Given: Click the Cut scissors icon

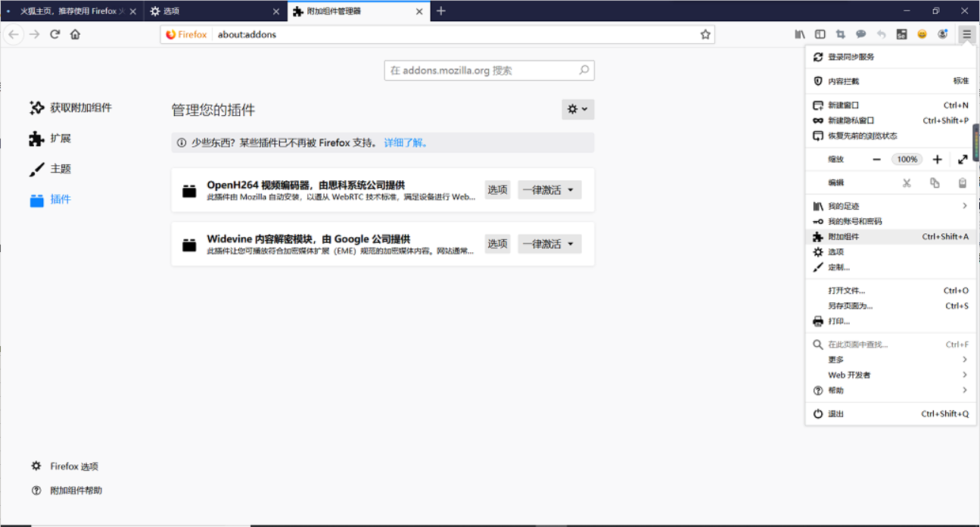Looking at the screenshot, I should pos(907,182).
